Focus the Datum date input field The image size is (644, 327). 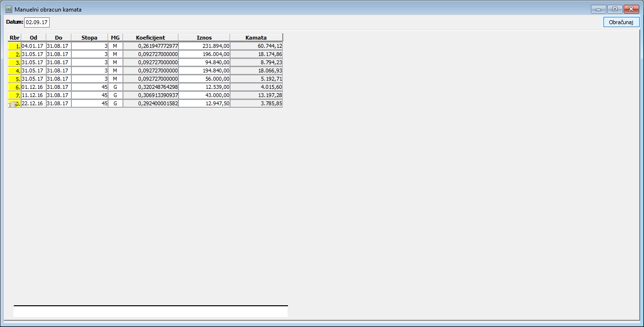click(37, 22)
